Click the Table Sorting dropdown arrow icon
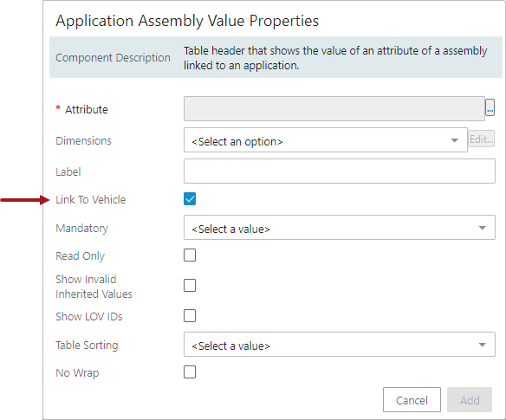Viewport: 506px width, 420px height. point(482,345)
